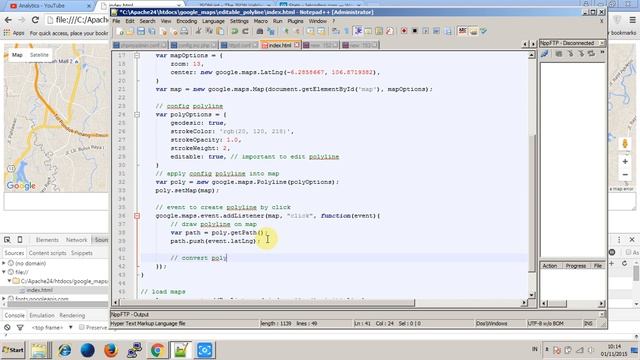The height and width of the screenshot is (360, 640).
Task: Click the Open file toolbar icon
Action: (x=130, y=31)
